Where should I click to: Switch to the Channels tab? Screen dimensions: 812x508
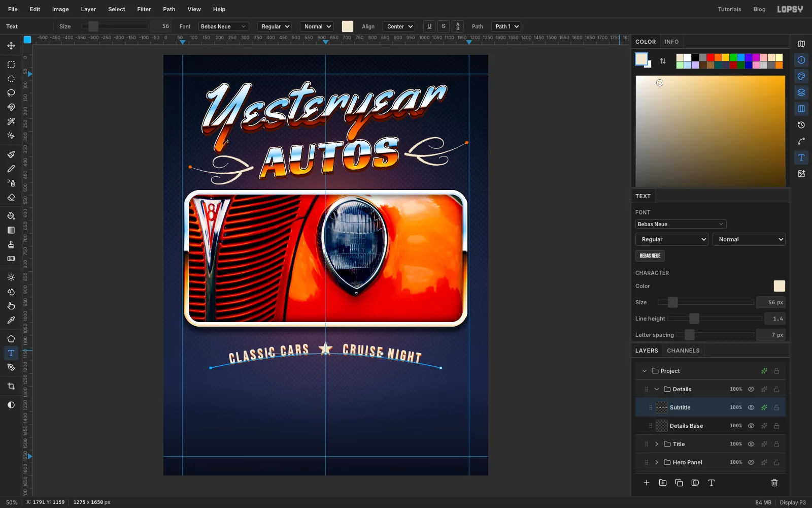683,351
